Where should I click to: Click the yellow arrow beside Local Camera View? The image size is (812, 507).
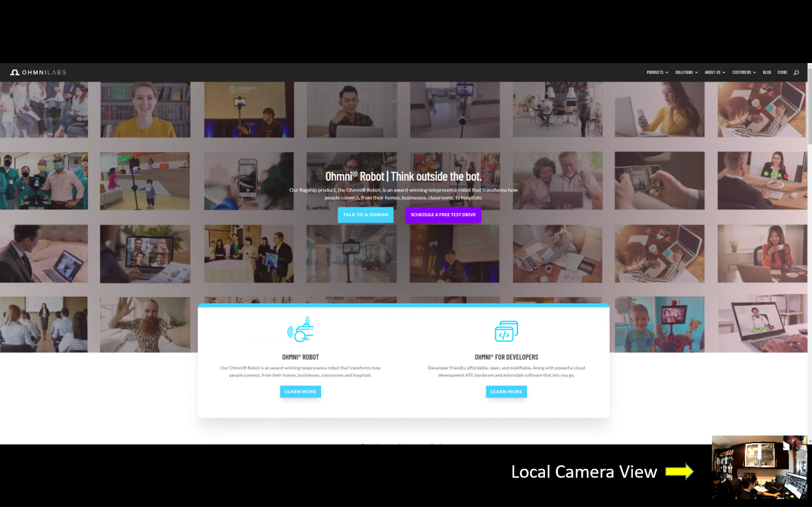pos(679,471)
